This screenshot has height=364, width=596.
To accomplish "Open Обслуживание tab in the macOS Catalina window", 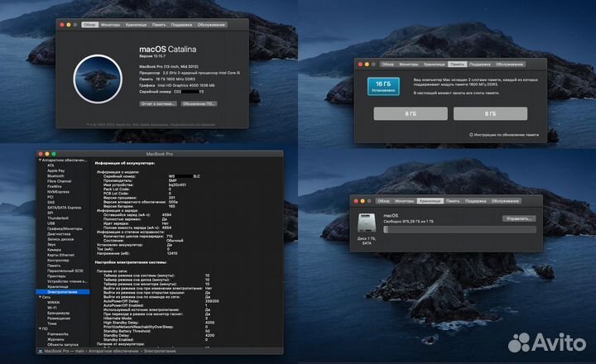I will [x=211, y=25].
